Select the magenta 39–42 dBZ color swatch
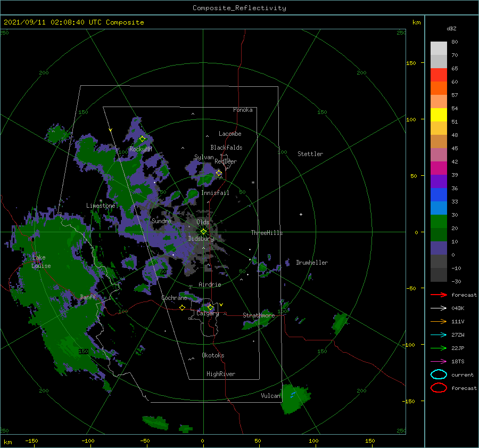479x448 pixels. [439, 168]
